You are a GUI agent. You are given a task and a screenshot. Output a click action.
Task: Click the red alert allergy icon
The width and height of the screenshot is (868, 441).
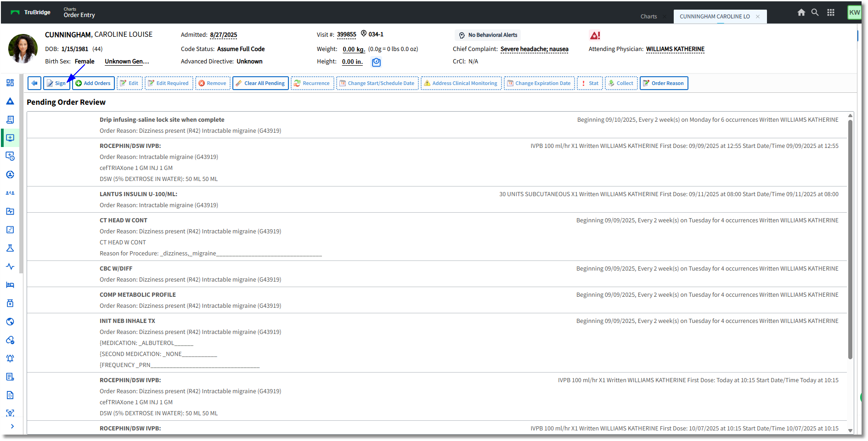595,35
